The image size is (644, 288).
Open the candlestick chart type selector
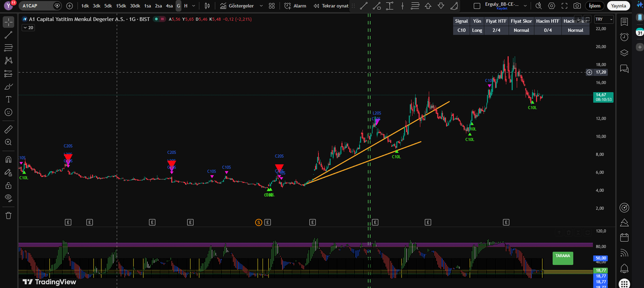coord(208,6)
